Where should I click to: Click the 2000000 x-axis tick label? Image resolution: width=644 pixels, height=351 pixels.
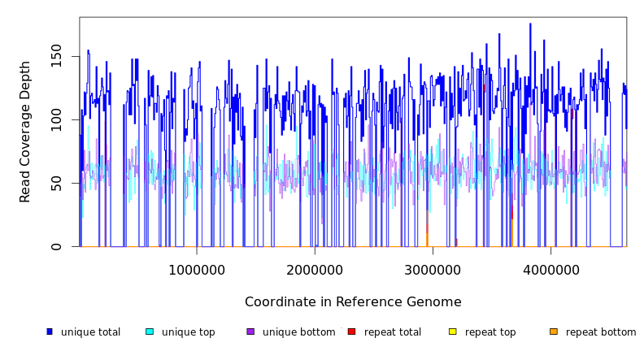tap(314, 271)
